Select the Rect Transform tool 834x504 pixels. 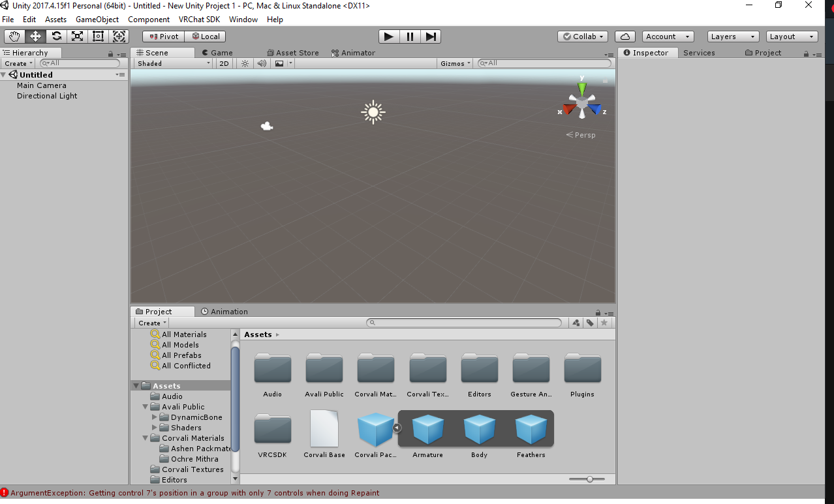click(x=98, y=37)
